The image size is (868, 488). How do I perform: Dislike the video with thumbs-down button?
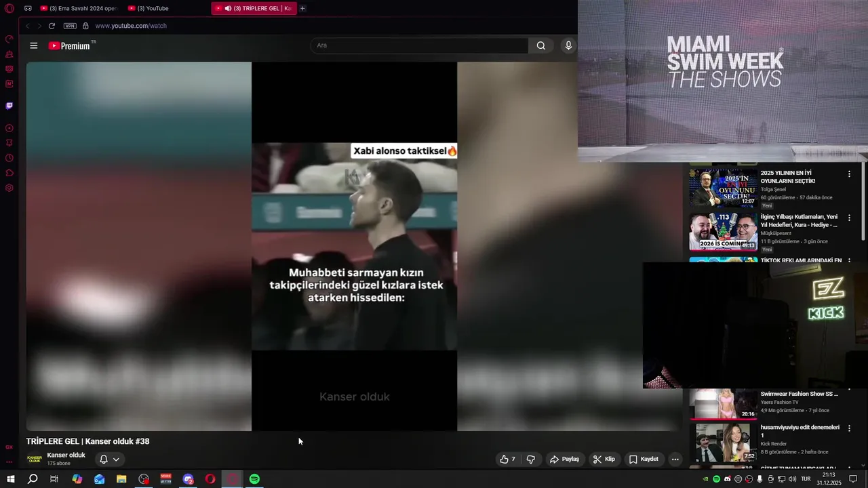pos(531,459)
